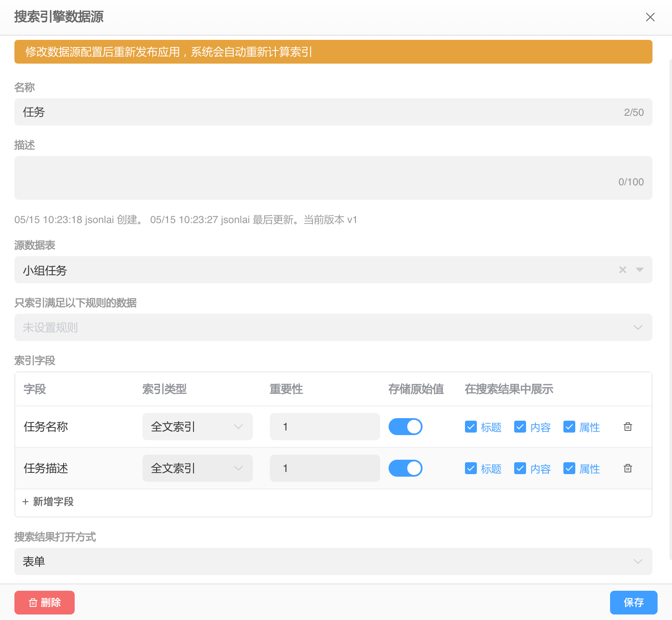Image resolution: width=672 pixels, height=620 pixels.
Task: Click trash icon for 任务名称 row
Action: [628, 427]
